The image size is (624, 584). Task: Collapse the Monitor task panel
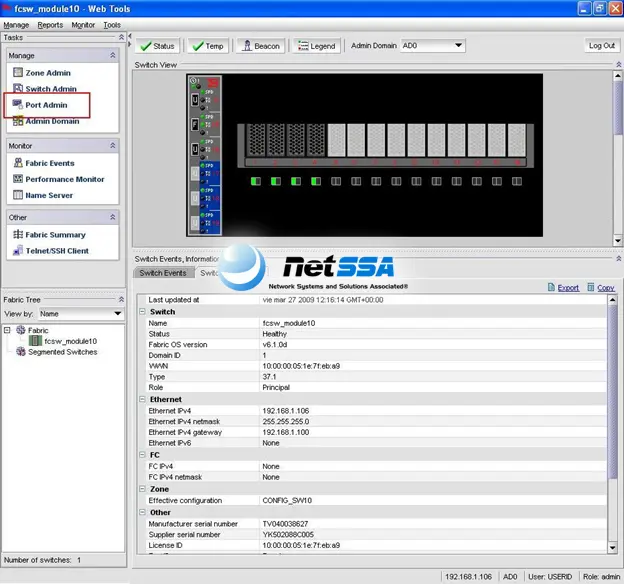point(113,146)
